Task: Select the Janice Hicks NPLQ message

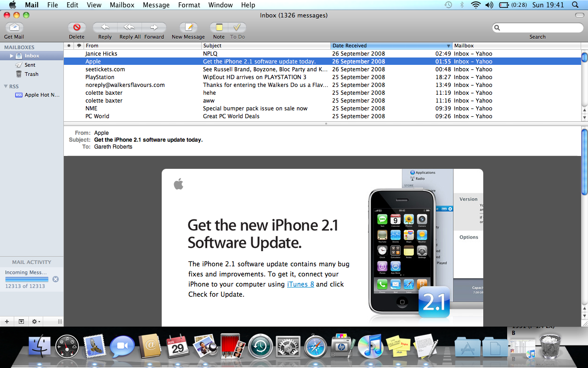Action: point(322,54)
